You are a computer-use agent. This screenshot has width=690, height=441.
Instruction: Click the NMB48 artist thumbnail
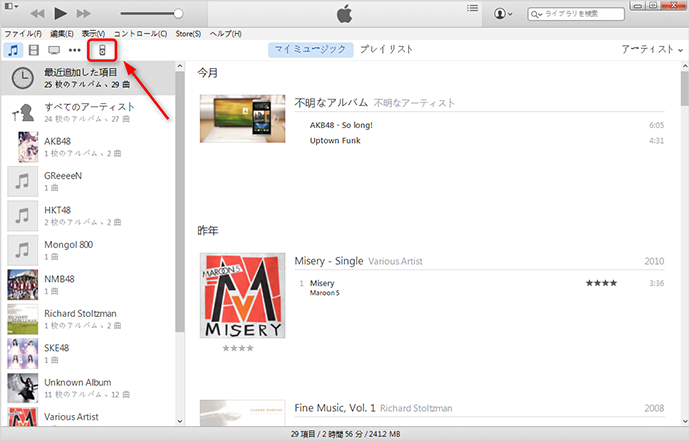22,284
